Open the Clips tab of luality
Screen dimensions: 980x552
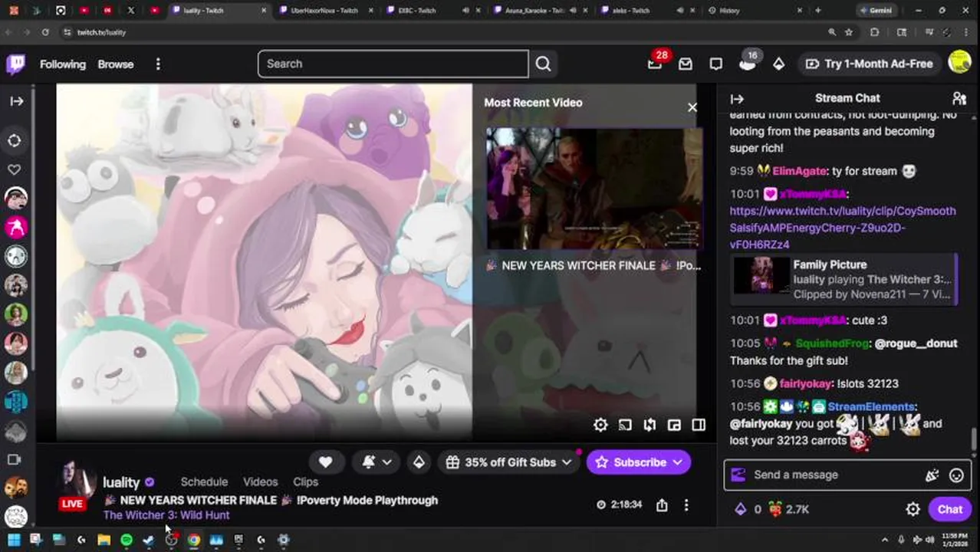click(x=305, y=481)
